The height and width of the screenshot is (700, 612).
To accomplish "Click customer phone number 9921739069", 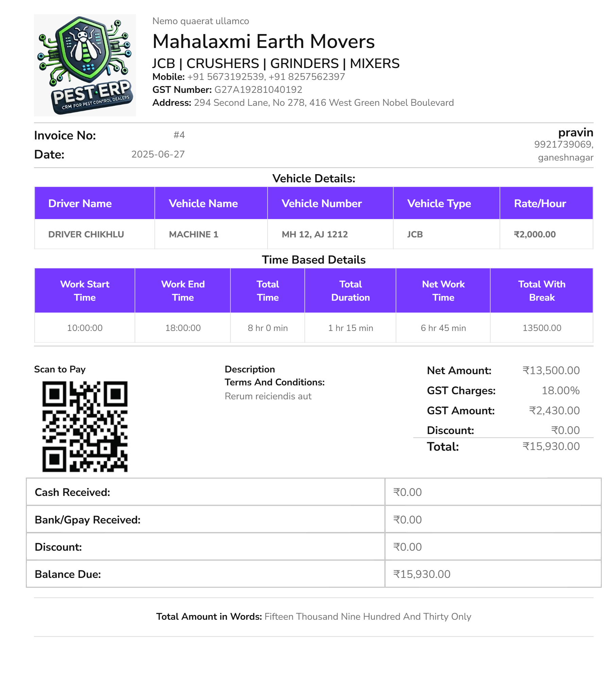I will [x=563, y=145].
